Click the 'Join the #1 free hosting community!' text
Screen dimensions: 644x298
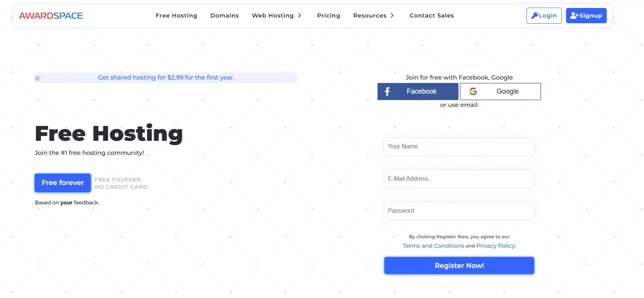[x=89, y=153]
